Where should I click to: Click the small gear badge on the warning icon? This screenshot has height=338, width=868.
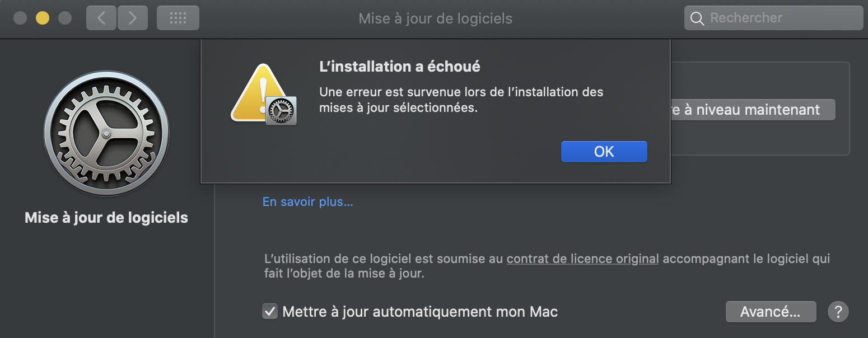click(281, 110)
